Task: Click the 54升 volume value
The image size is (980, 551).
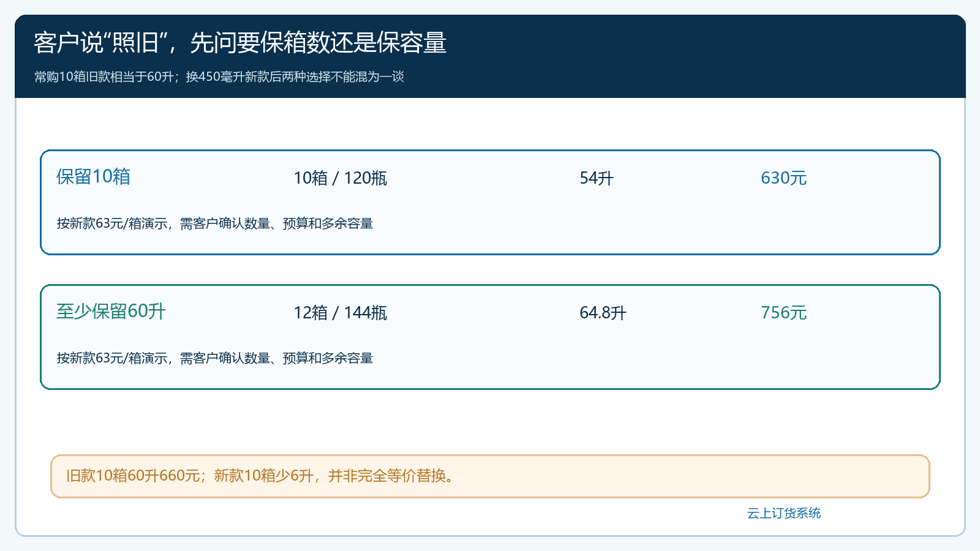Action: pos(597,178)
